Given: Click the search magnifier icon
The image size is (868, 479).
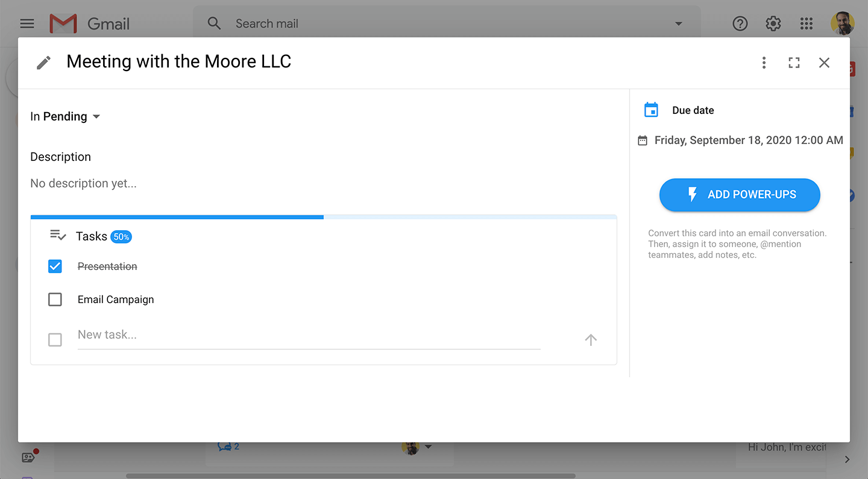Looking at the screenshot, I should [214, 23].
